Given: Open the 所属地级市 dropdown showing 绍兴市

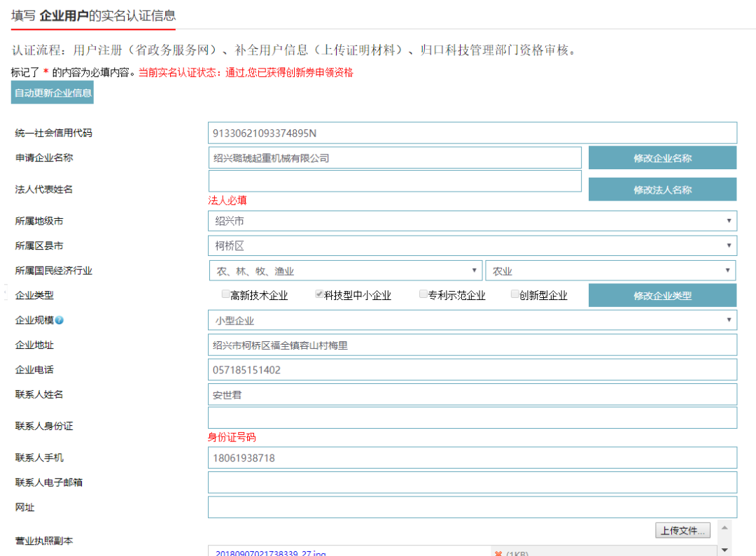Looking at the screenshot, I should pyautogui.click(x=472, y=221).
